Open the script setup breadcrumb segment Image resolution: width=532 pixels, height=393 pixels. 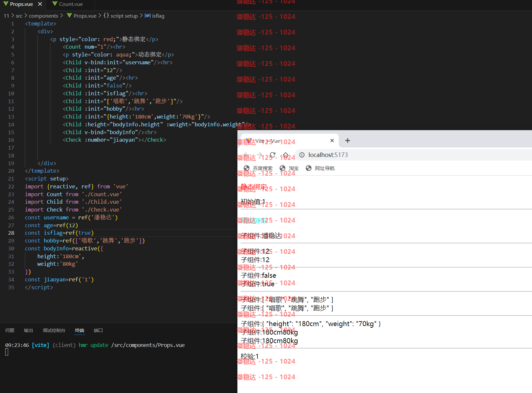[x=124, y=16]
